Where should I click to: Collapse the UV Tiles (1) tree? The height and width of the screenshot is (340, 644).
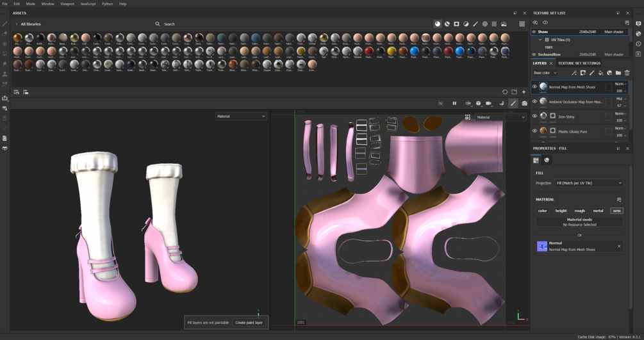[540, 40]
